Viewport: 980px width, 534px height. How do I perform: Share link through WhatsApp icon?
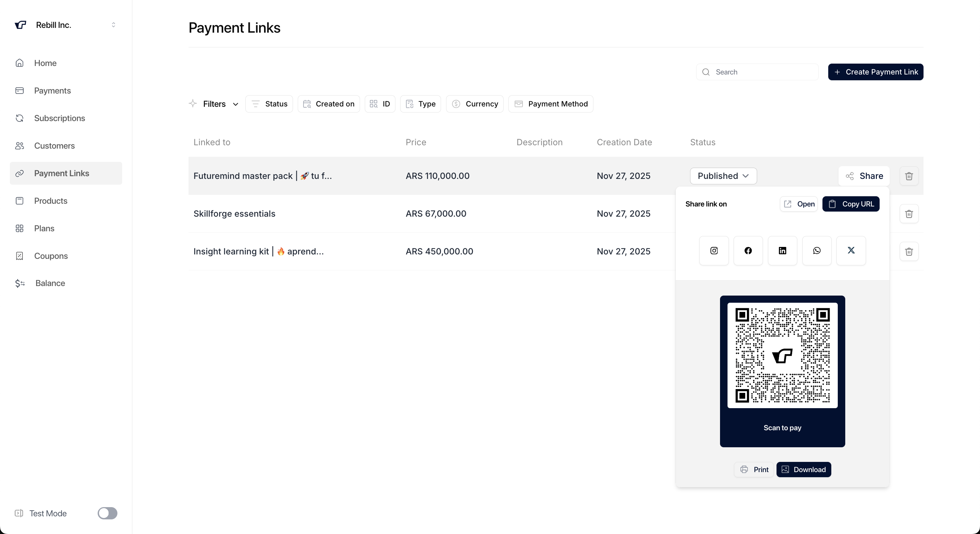[x=816, y=250]
